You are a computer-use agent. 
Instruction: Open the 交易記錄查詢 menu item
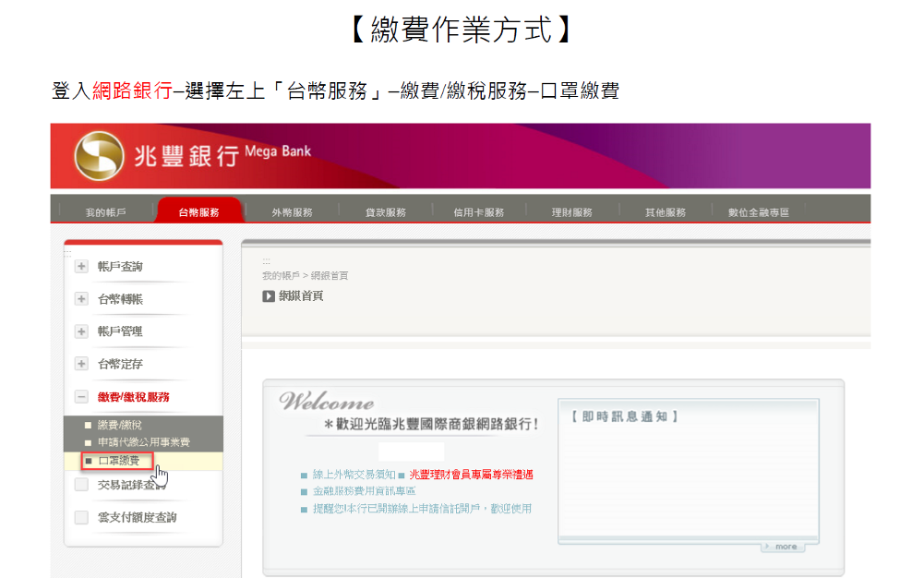[x=131, y=485]
